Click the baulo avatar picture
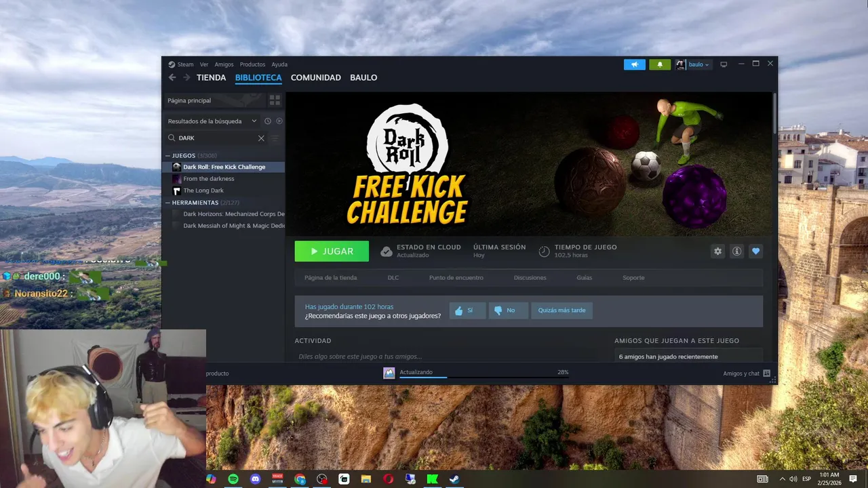This screenshot has height=488, width=868. pos(681,64)
